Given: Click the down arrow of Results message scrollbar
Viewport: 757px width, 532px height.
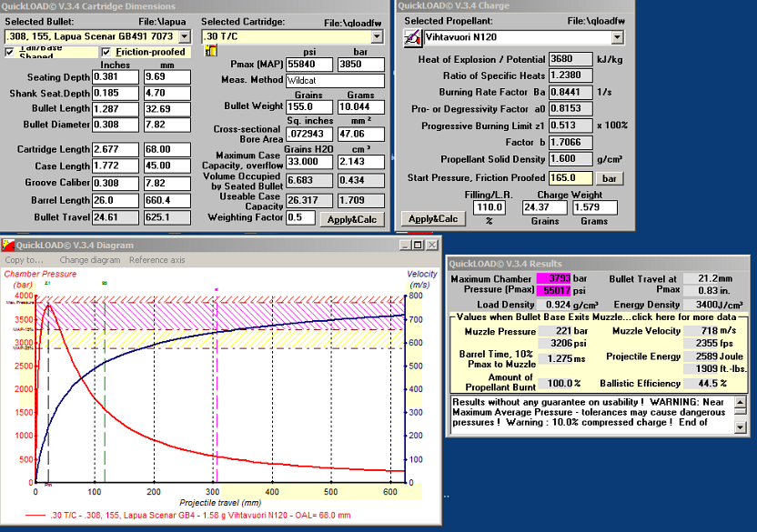Looking at the screenshot, I should pos(740,427).
